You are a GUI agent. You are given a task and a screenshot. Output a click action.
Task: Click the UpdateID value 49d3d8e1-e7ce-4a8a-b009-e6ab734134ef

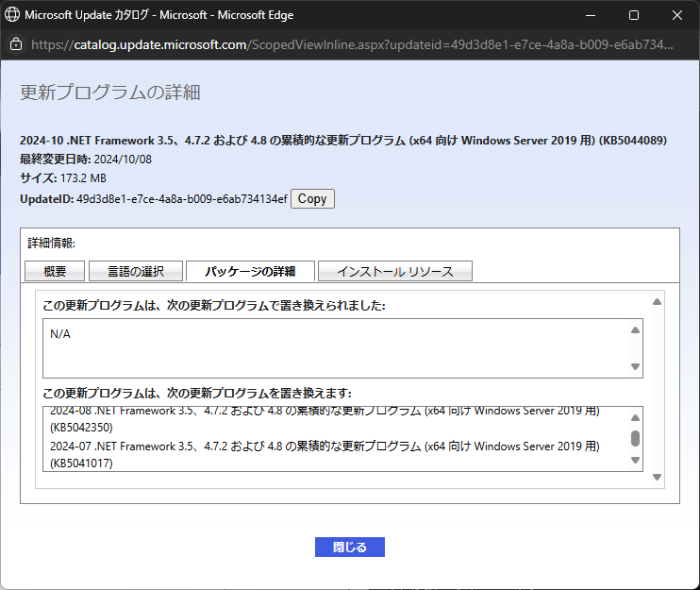pyautogui.click(x=182, y=199)
